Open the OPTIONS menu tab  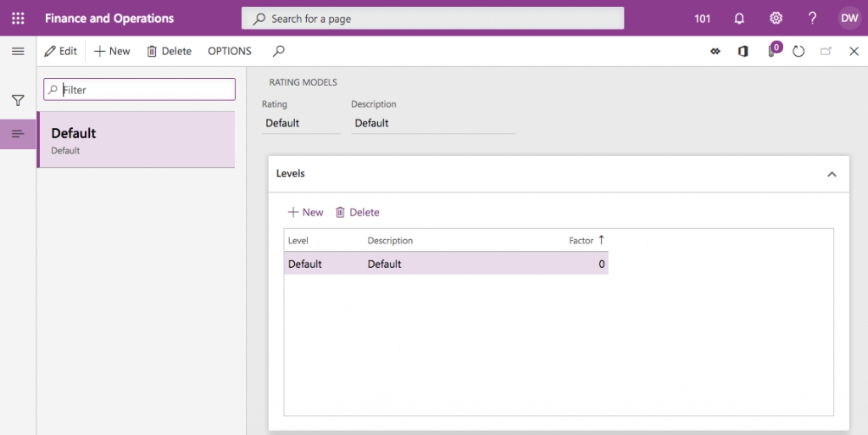tap(230, 51)
